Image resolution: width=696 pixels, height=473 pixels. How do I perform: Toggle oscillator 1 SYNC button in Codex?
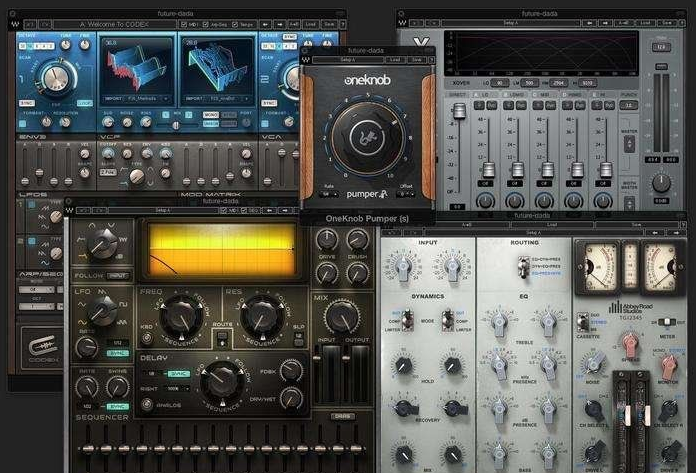pos(26,103)
